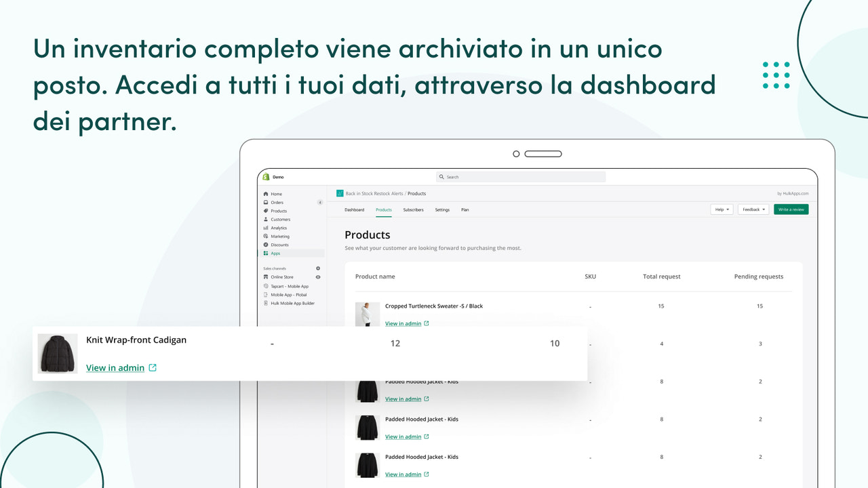868x488 pixels.
Task: Click the Online Store storefront icon
Action: point(266,277)
